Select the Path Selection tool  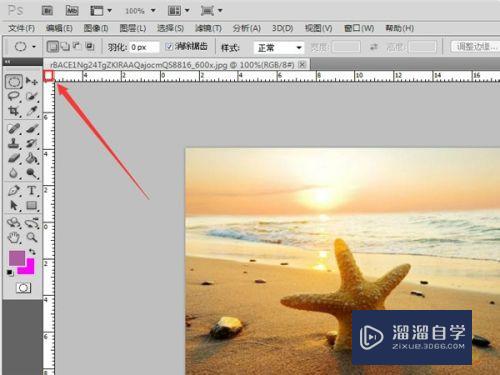tap(14, 205)
